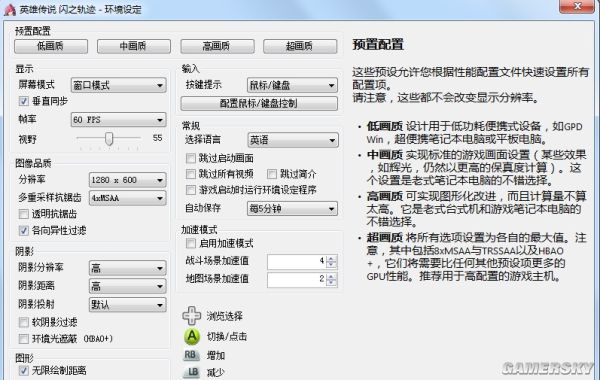Image resolution: width=600 pixels, height=380 pixels.
Task: Click the green A button icon
Action: (192, 336)
